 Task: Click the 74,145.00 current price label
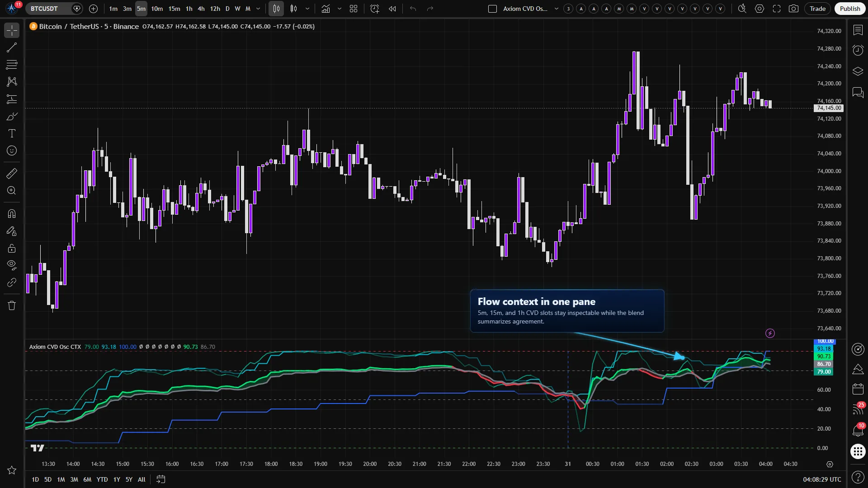(829, 108)
